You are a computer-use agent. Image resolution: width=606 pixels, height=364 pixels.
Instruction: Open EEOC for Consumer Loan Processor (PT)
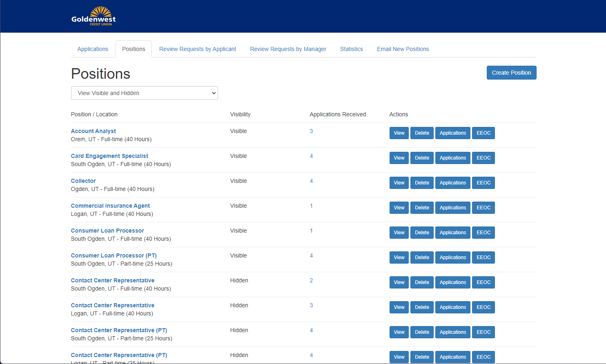pyautogui.click(x=483, y=257)
